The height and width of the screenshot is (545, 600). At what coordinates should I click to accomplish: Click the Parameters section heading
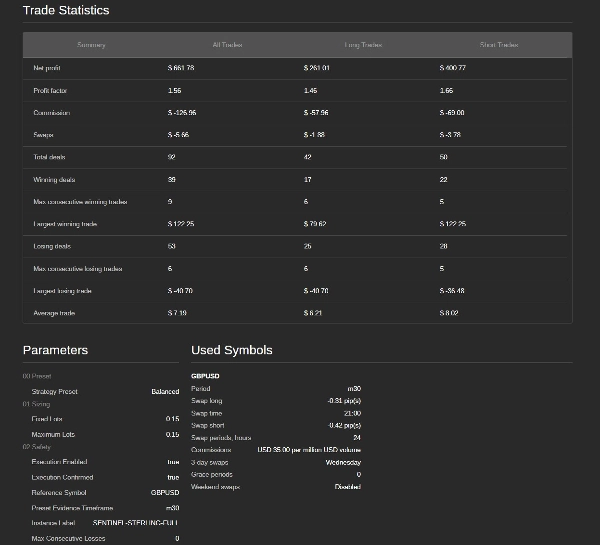pyautogui.click(x=55, y=350)
